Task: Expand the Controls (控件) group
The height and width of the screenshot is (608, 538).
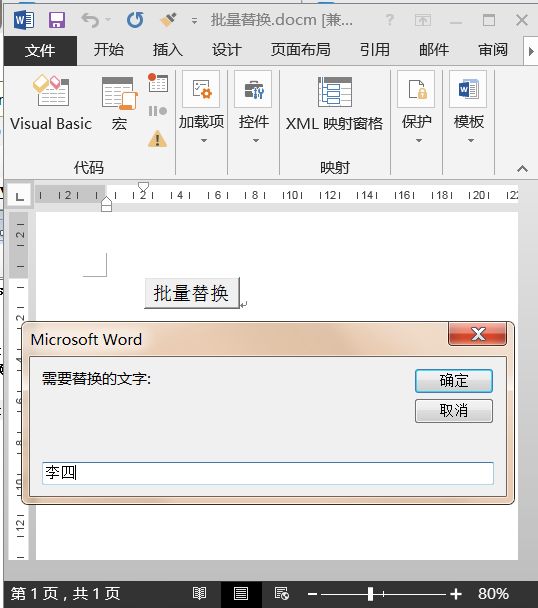Action: point(254,107)
